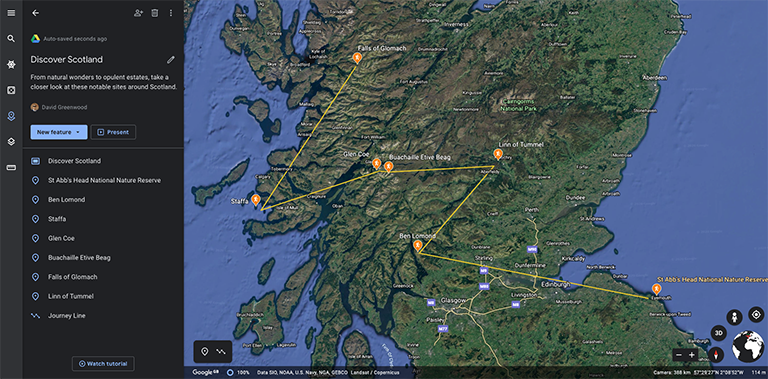Click the Watch tutorial button
This screenshot has height=379, width=768.
103,364
